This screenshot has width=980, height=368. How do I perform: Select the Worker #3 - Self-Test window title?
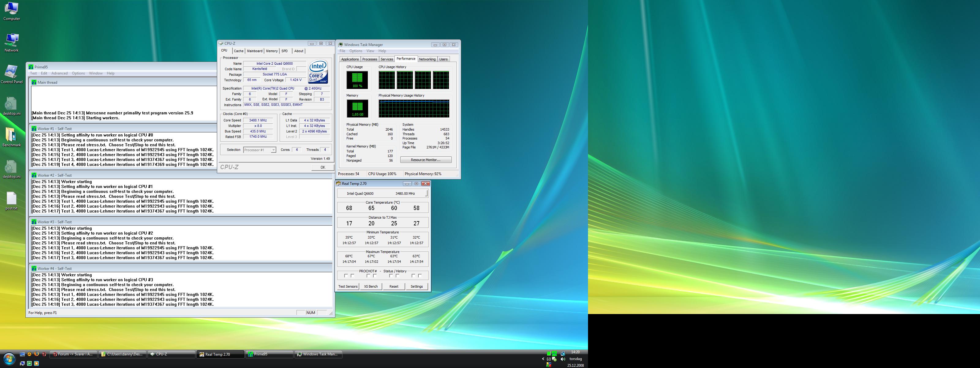point(55,222)
